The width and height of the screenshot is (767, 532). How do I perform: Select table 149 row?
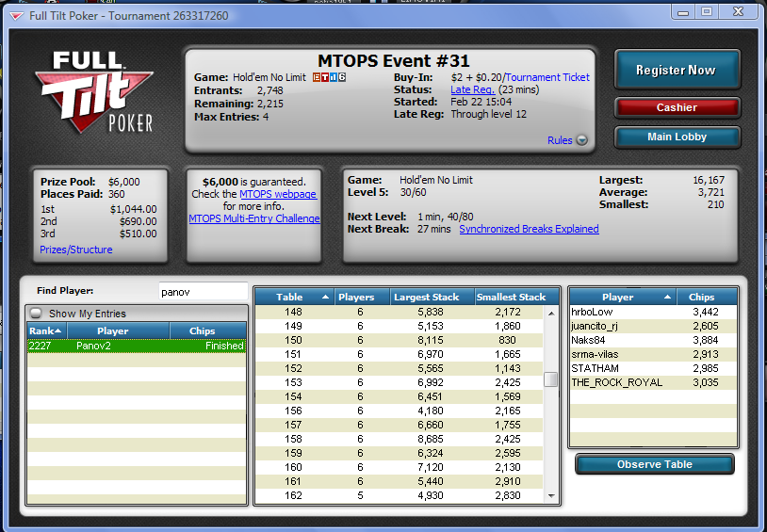pos(400,326)
